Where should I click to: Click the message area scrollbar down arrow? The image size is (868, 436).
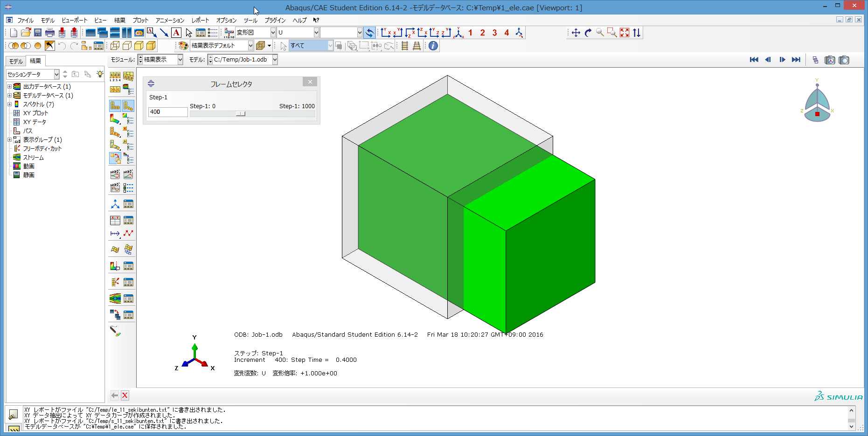coord(851,426)
